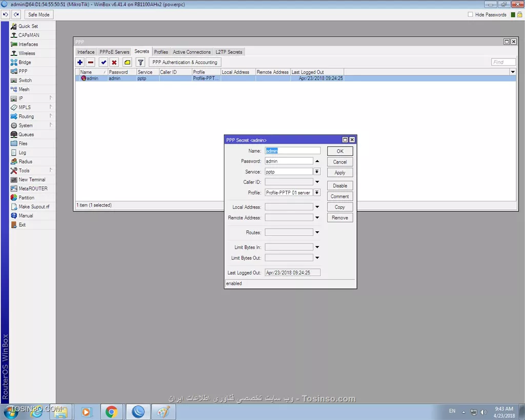Open Radius in the sidebar
The height and width of the screenshot is (420, 525).
(32, 162)
